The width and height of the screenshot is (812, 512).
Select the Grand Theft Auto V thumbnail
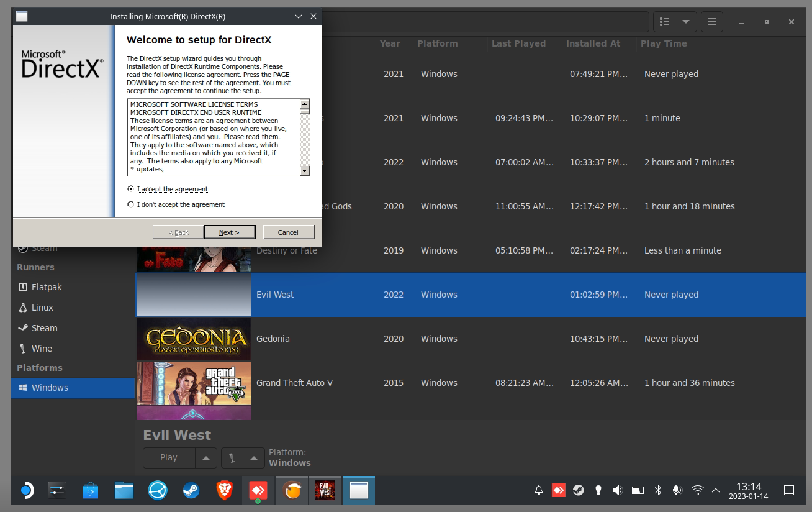[x=194, y=383]
